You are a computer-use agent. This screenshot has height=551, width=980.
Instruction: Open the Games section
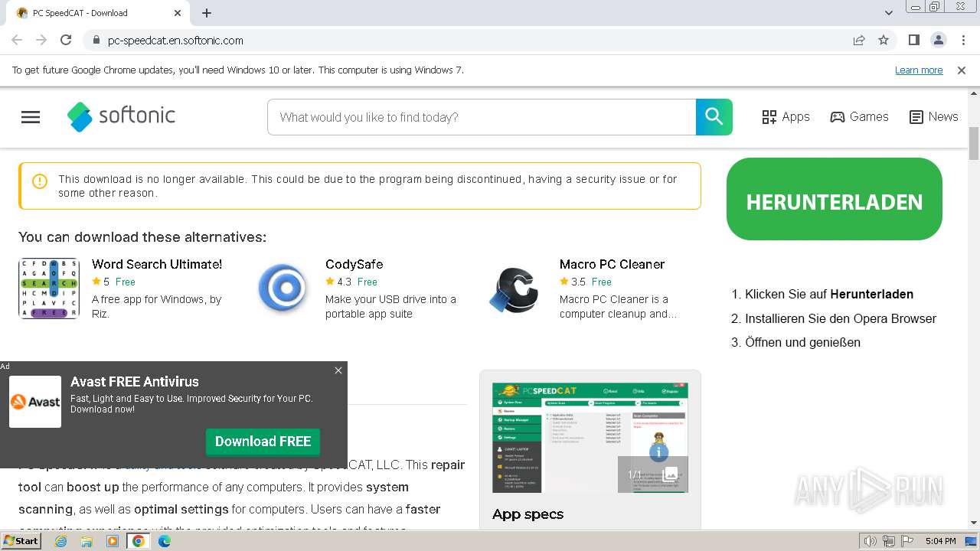tap(859, 117)
